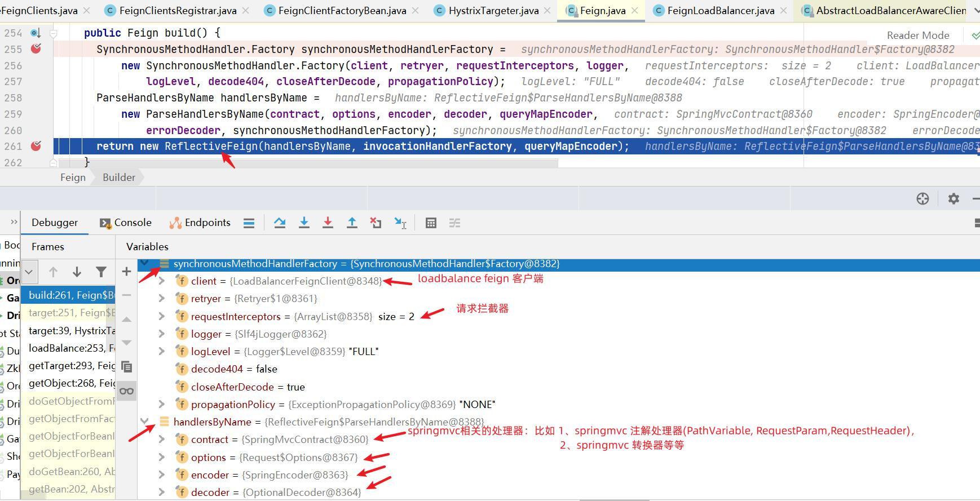Expand the logLevel variable node
This screenshot has height=501, width=980.
(162, 351)
